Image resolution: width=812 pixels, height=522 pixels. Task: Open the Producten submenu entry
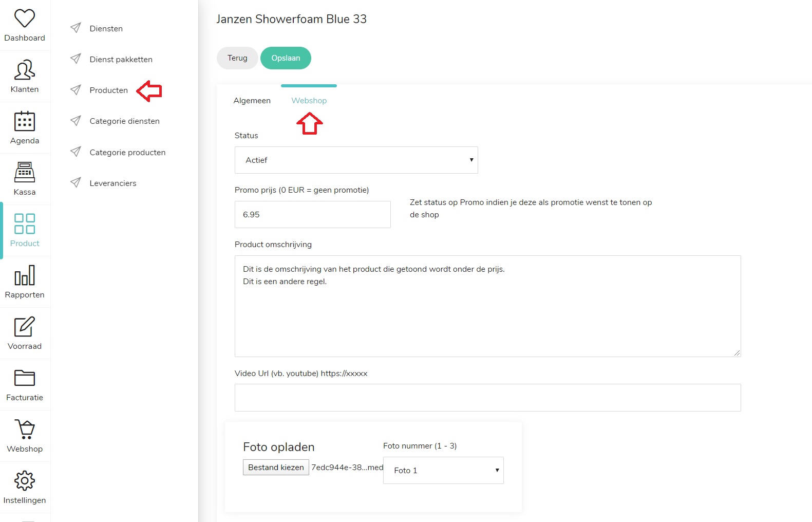(x=108, y=90)
